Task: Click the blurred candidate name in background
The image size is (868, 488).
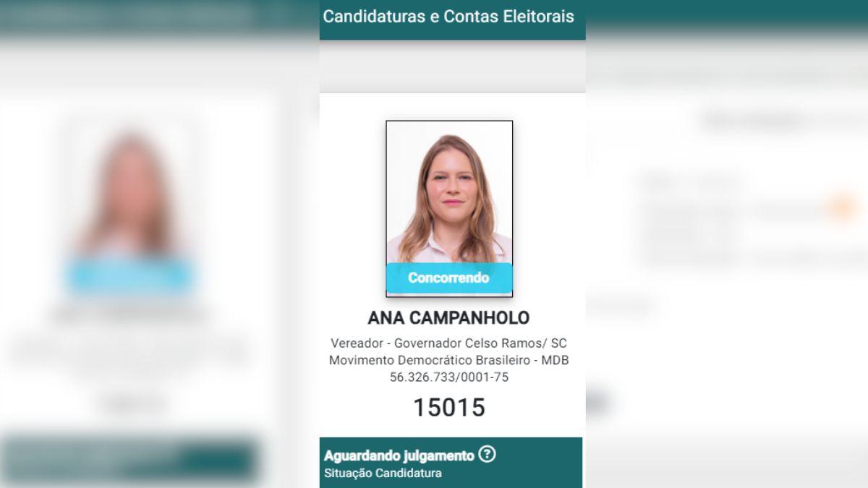Action: [130, 316]
